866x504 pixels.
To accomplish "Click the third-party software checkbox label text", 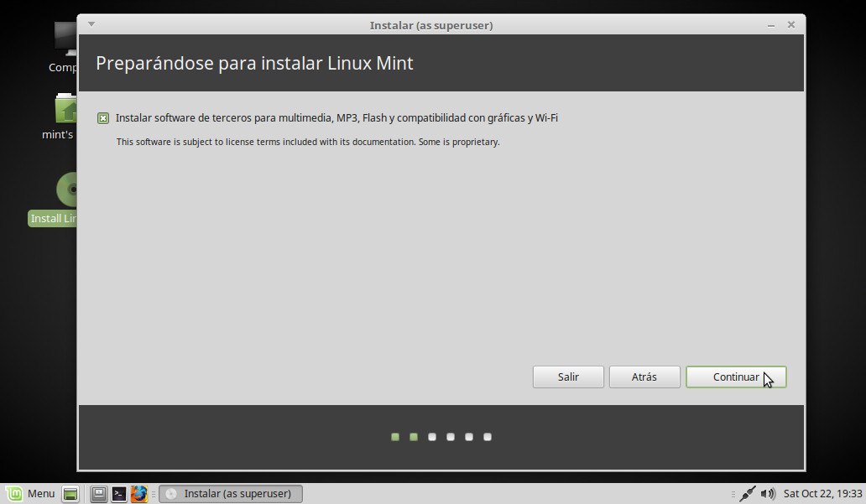I will [336, 118].
